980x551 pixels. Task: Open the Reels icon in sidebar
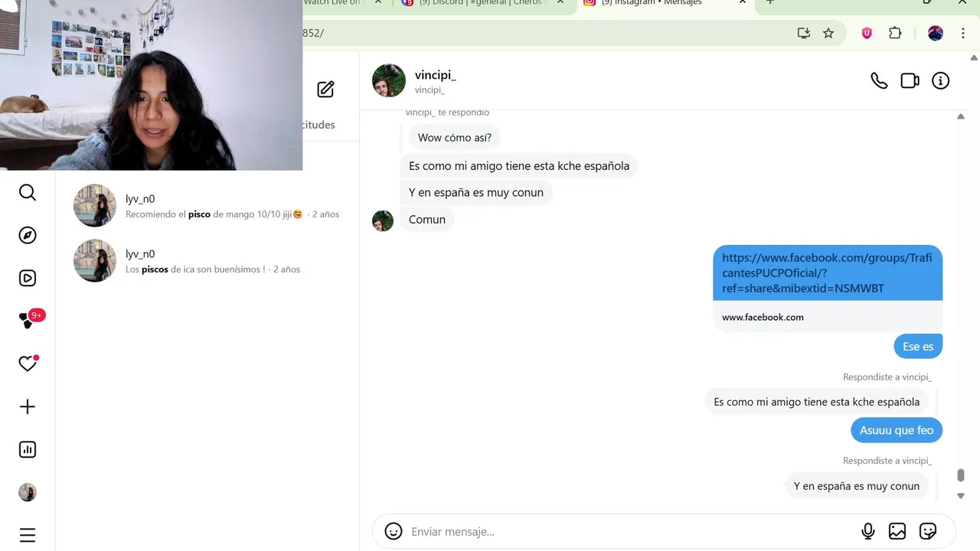pyautogui.click(x=28, y=278)
